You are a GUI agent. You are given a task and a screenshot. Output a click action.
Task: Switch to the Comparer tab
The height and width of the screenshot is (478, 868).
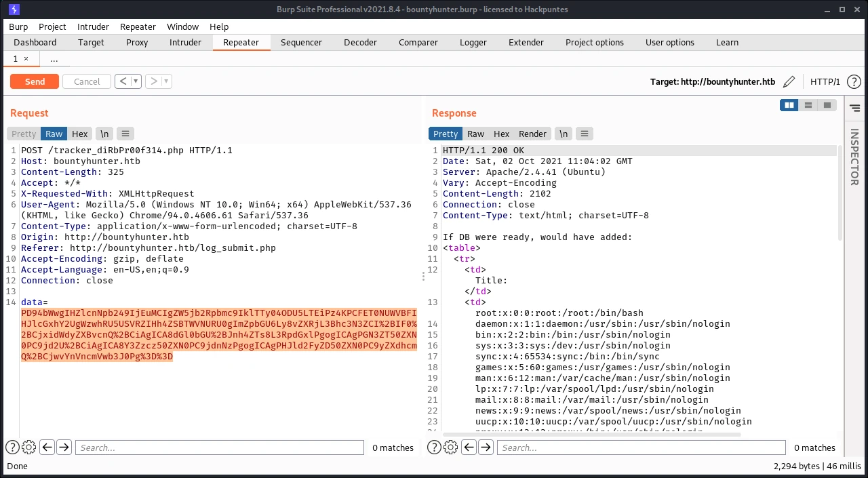418,42
